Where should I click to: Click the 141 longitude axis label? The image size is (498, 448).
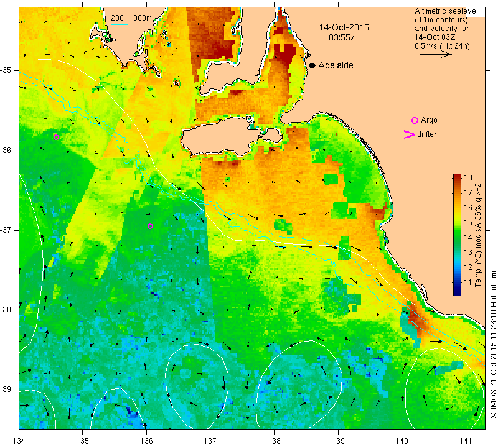466,441
